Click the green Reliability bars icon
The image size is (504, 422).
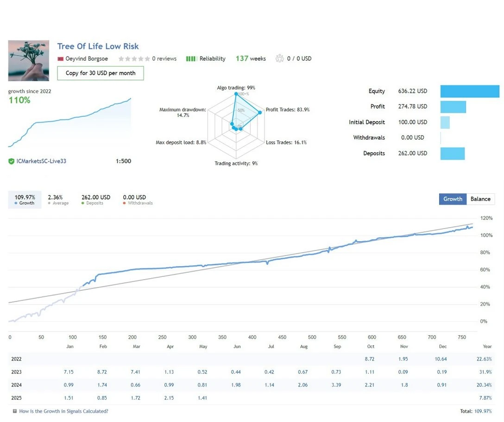tap(190, 59)
